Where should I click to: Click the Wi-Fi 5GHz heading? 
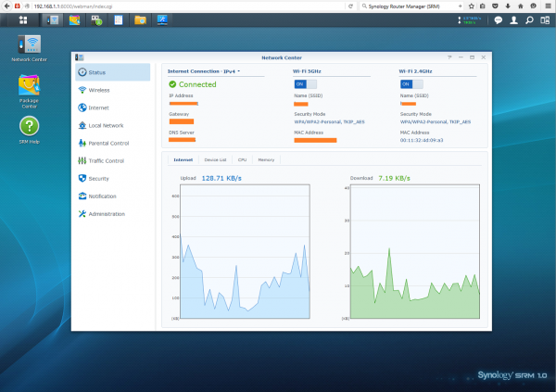tap(307, 71)
